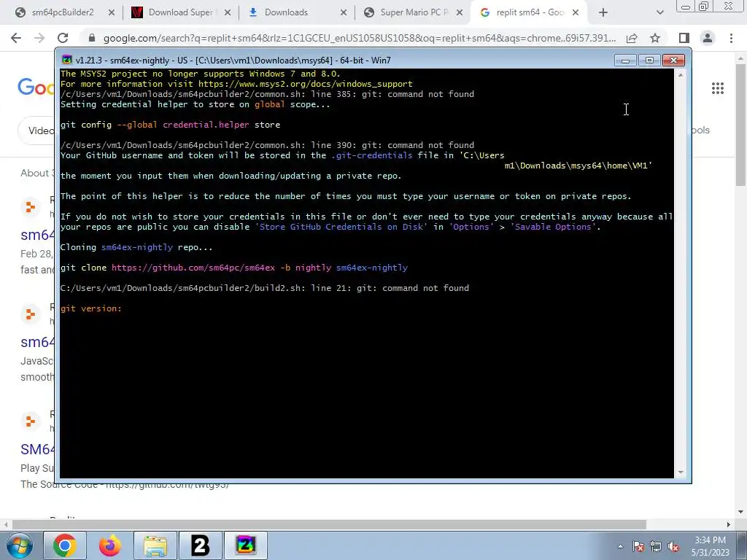Open File Explorer from the taskbar

tap(155, 545)
